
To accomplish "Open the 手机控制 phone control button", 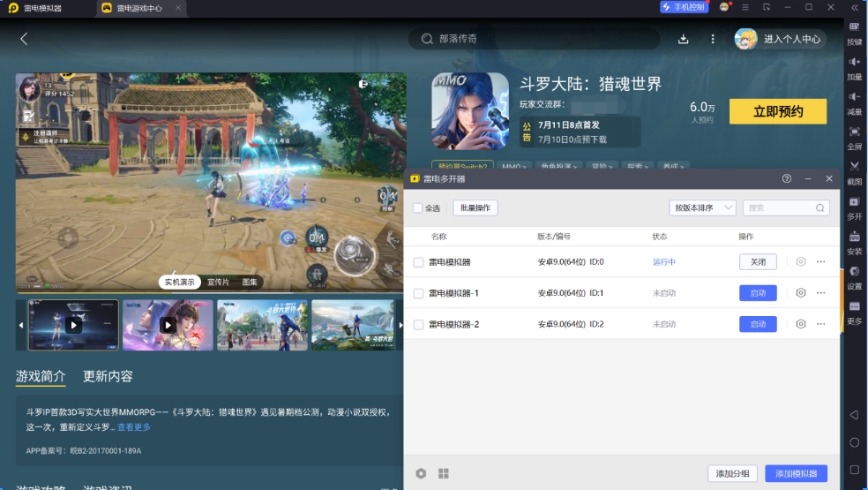I will tap(685, 7).
